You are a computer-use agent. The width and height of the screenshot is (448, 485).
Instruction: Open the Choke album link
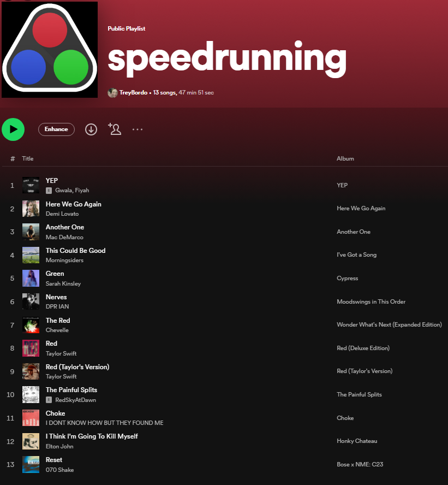(x=345, y=418)
